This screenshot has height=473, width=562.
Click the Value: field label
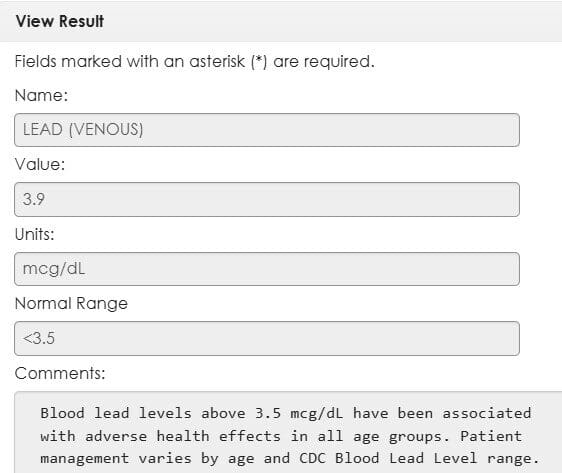(40, 164)
